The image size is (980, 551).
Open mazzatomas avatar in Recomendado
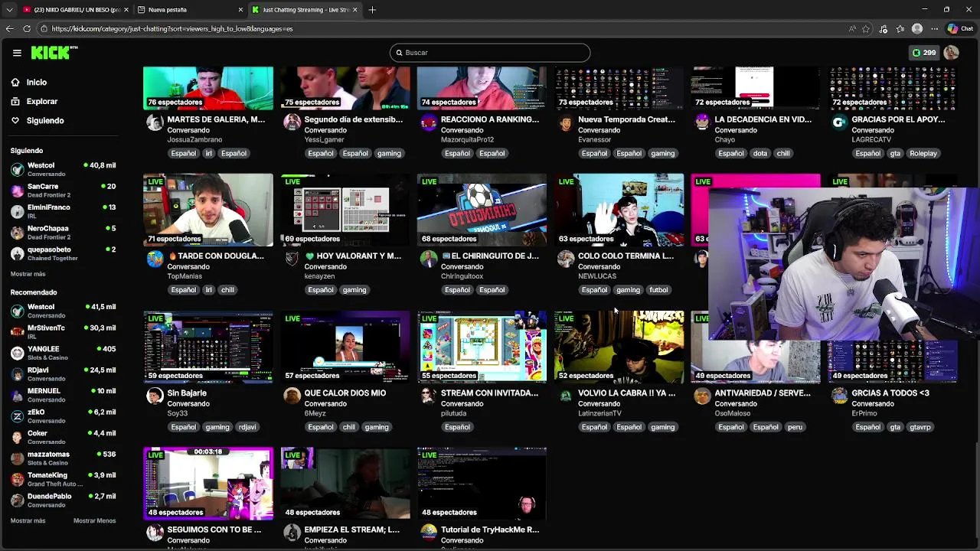tap(17, 458)
